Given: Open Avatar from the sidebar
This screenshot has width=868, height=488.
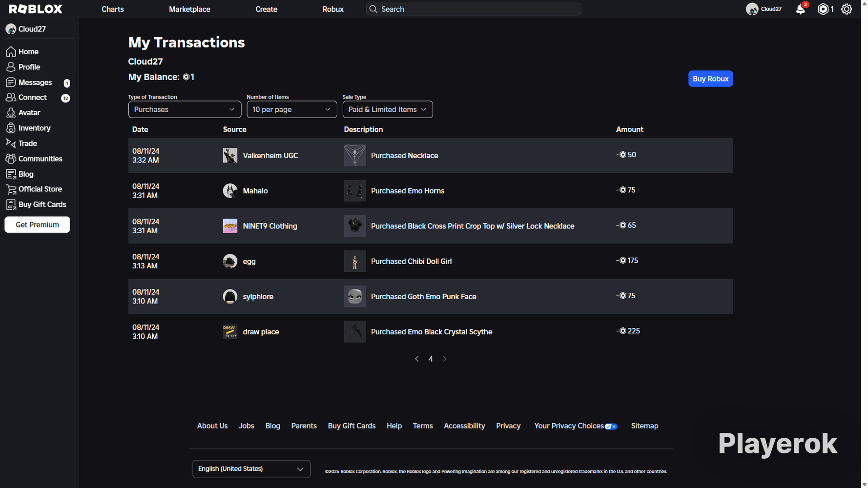Looking at the screenshot, I should coord(23,113).
